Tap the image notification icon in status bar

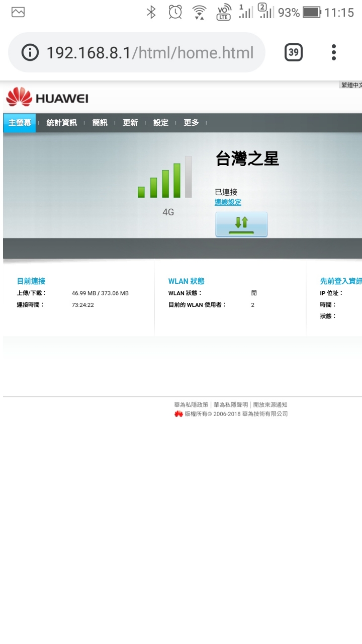click(18, 12)
